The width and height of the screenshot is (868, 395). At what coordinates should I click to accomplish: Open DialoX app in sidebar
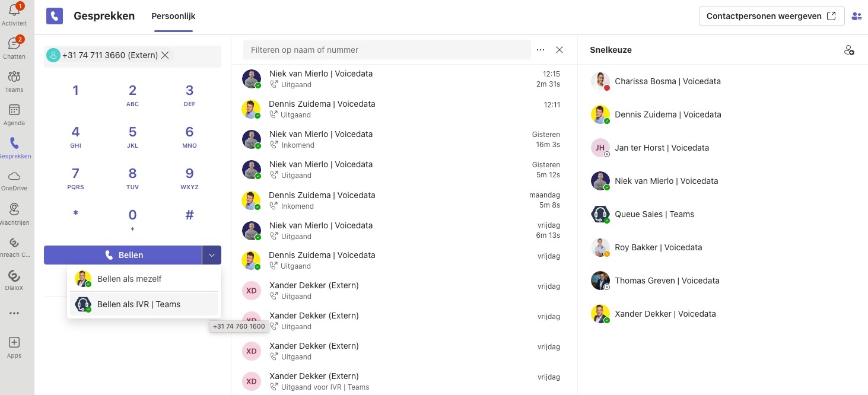pyautogui.click(x=14, y=276)
